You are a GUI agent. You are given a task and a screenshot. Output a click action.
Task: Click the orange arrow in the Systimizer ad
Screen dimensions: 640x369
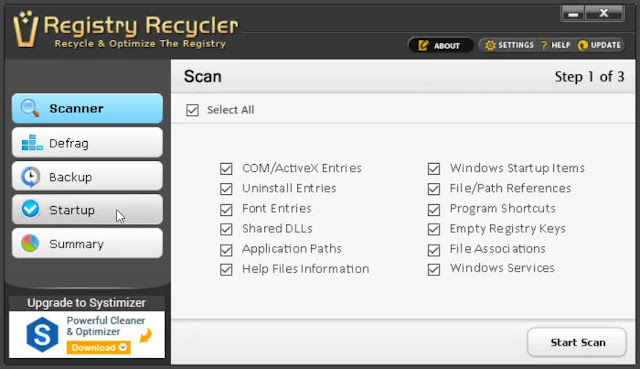(x=146, y=335)
